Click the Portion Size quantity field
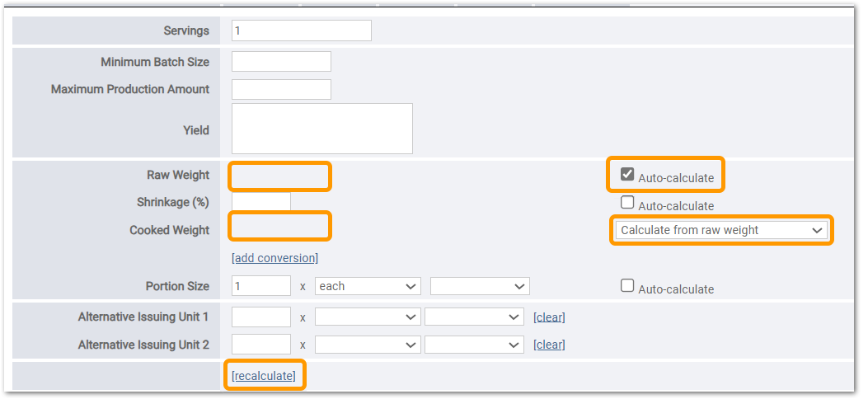 [x=261, y=285]
